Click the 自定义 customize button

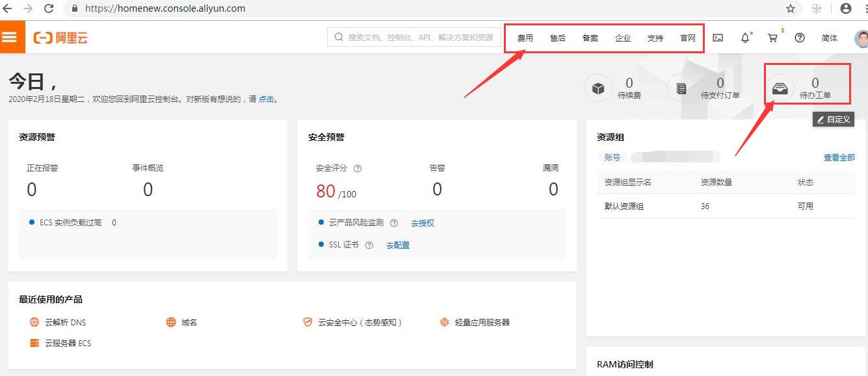click(834, 119)
